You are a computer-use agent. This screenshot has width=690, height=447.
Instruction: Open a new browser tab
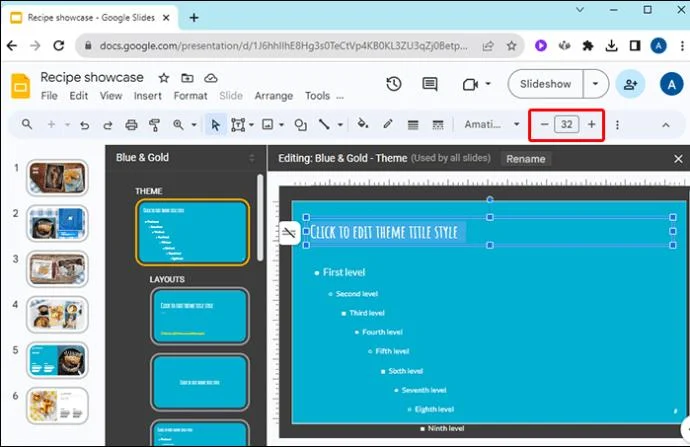194,18
